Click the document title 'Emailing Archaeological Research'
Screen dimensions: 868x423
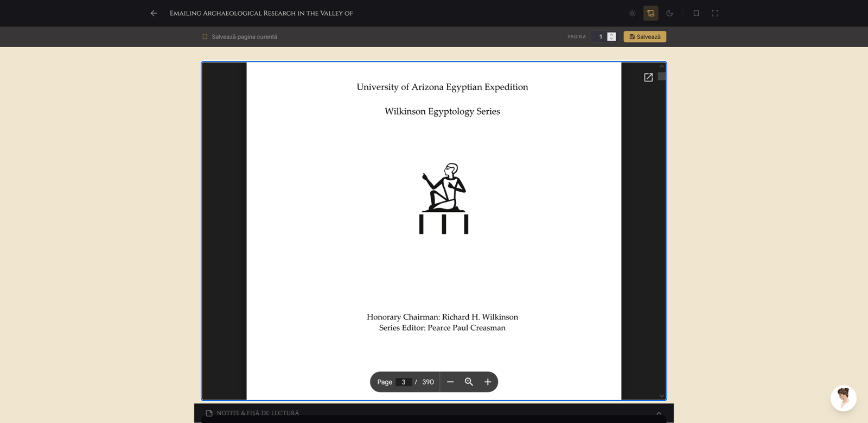[261, 13]
